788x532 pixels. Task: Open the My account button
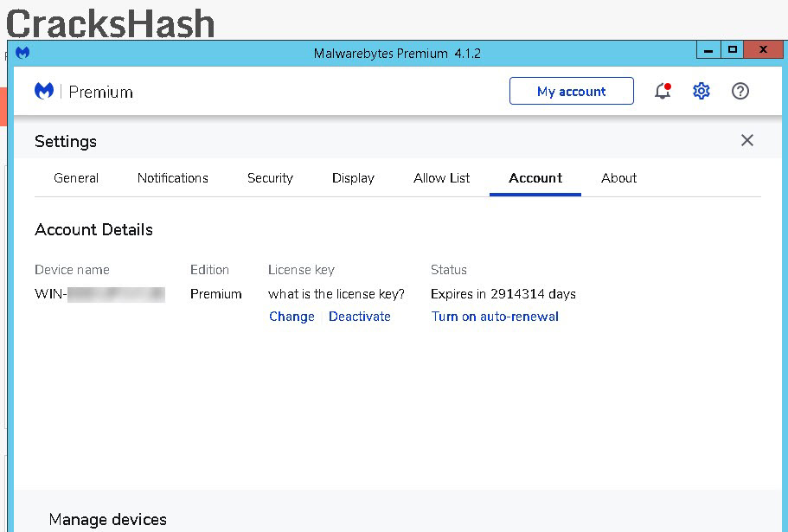(x=572, y=91)
